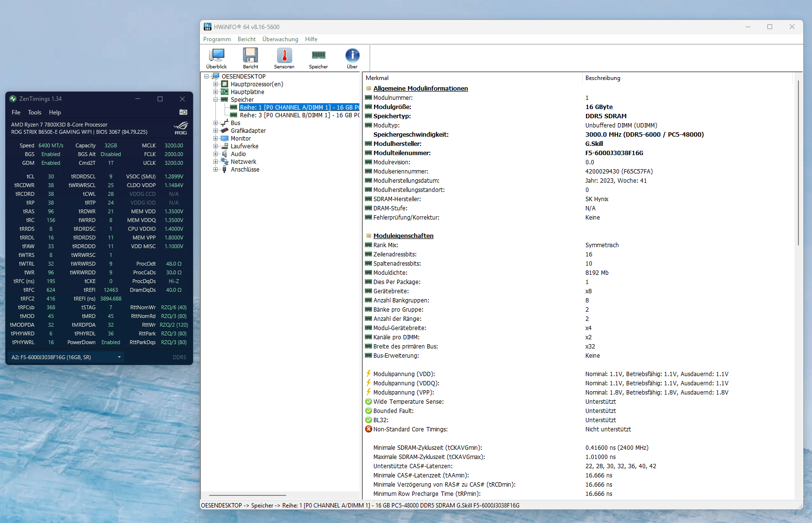Click the horizontal scrollbar under the tree
The width and height of the screenshot is (812, 523).
click(247, 495)
